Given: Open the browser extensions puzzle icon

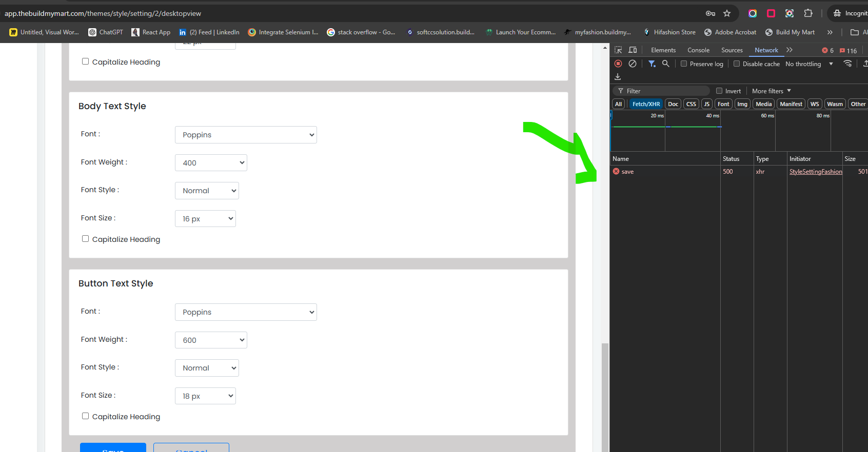Looking at the screenshot, I should pos(808,13).
